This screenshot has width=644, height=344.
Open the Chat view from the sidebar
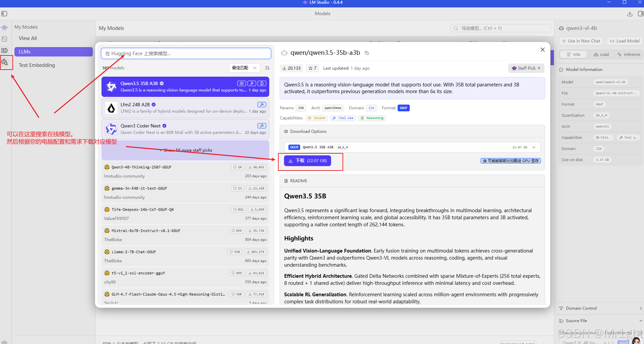pyautogui.click(x=4, y=28)
